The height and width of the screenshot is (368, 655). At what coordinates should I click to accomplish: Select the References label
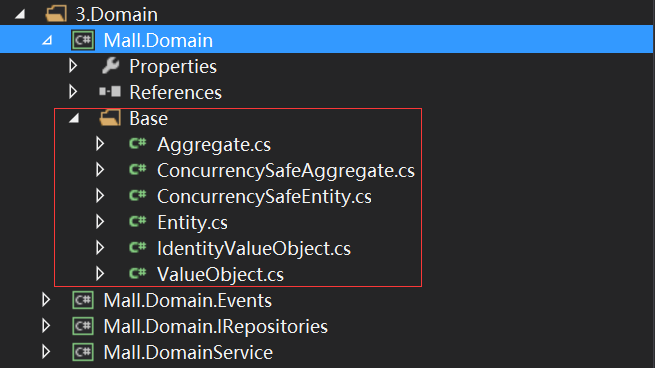pyautogui.click(x=175, y=92)
